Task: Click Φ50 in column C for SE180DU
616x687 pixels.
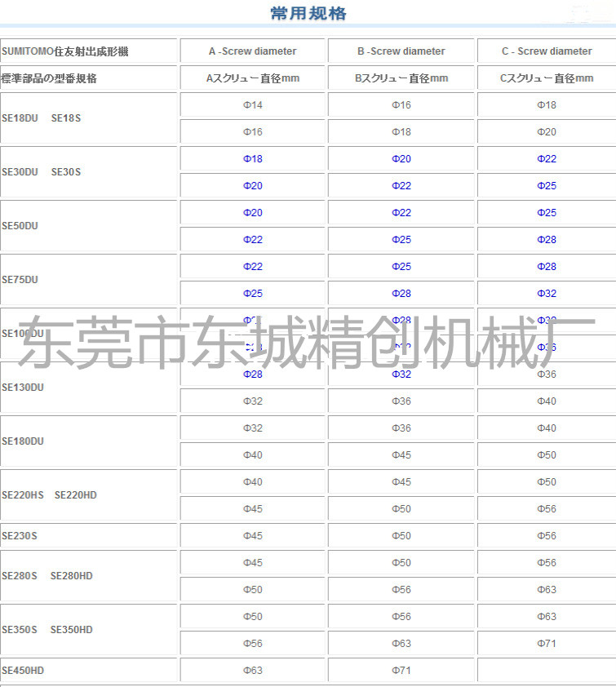Action: tap(547, 455)
